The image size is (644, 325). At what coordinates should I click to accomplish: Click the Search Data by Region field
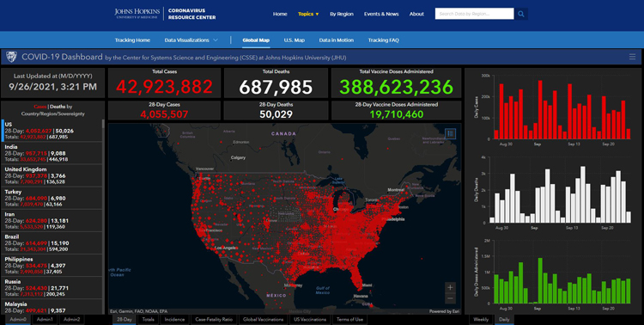tap(474, 14)
